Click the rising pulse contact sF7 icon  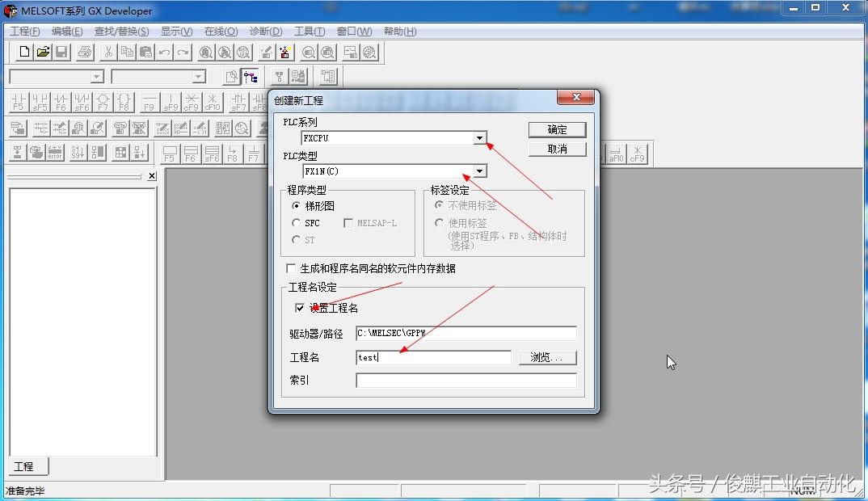point(238,103)
